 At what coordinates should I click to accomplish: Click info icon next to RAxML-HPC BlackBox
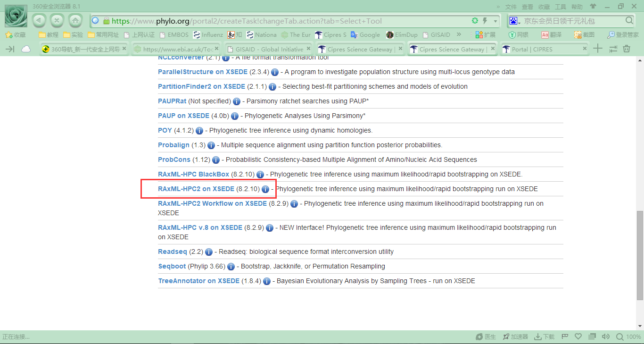click(x=260, y=175)
